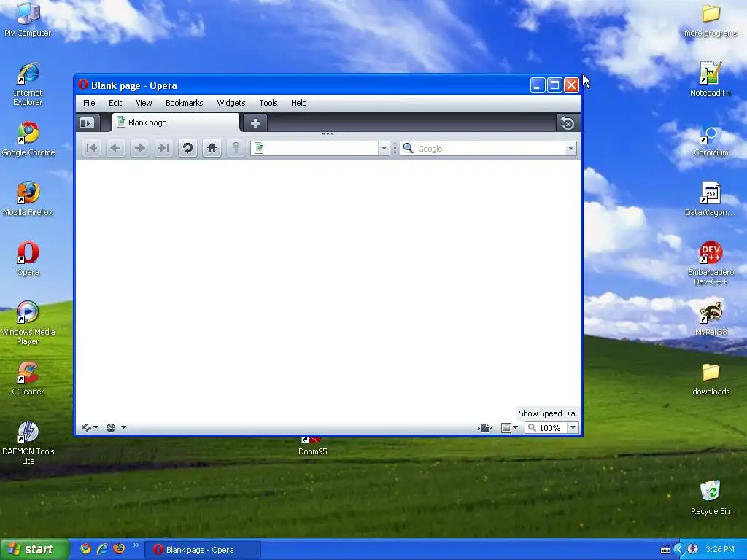The image size is (747, 560).
Task: Click the Fast Forward button
Action: click(163, 148)
